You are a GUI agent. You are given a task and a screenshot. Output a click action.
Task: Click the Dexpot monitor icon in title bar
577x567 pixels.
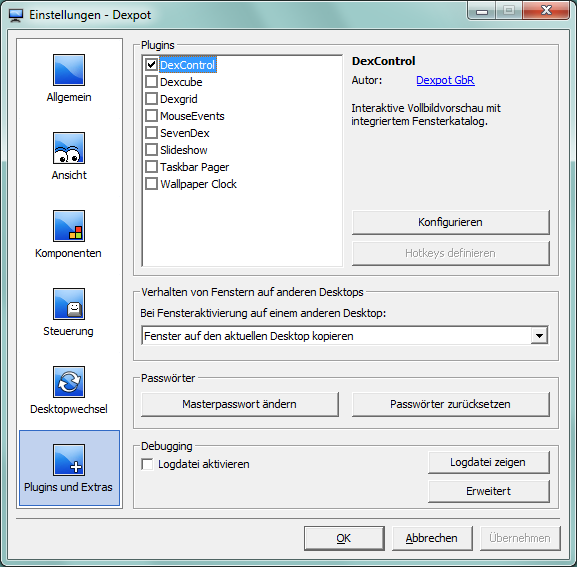16,15
